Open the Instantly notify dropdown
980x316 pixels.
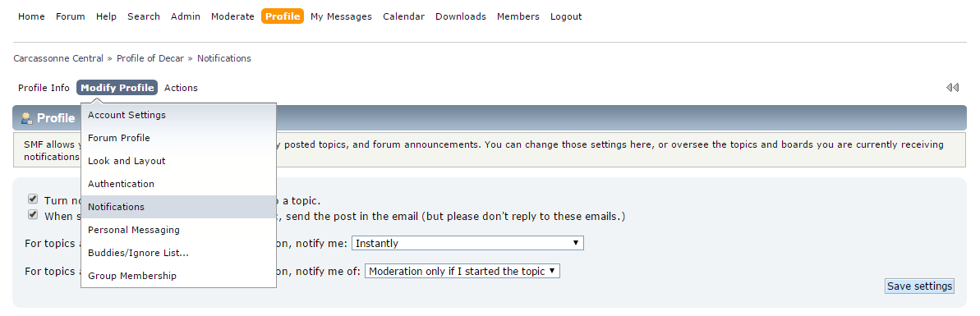click(x=467, y=243)
